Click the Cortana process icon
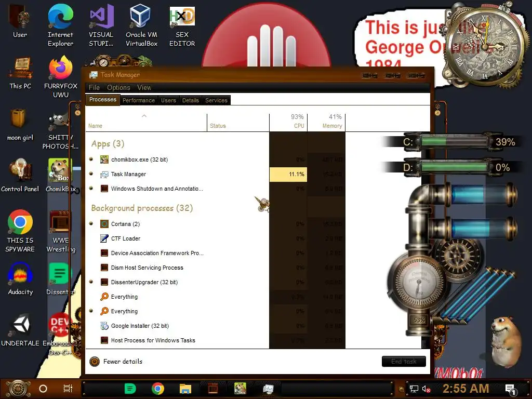Image resolution: width=532 pixels, height=399 pixels. click(x=104, y=224)
